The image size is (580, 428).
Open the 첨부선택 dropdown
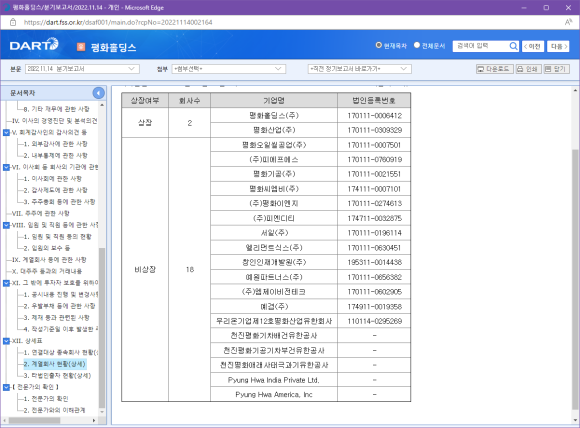coord(229,69)
